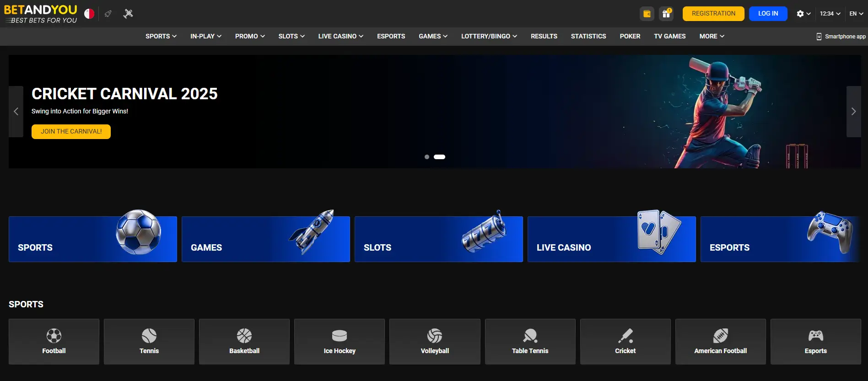Open the gift bonuses icon

point(666,14)
